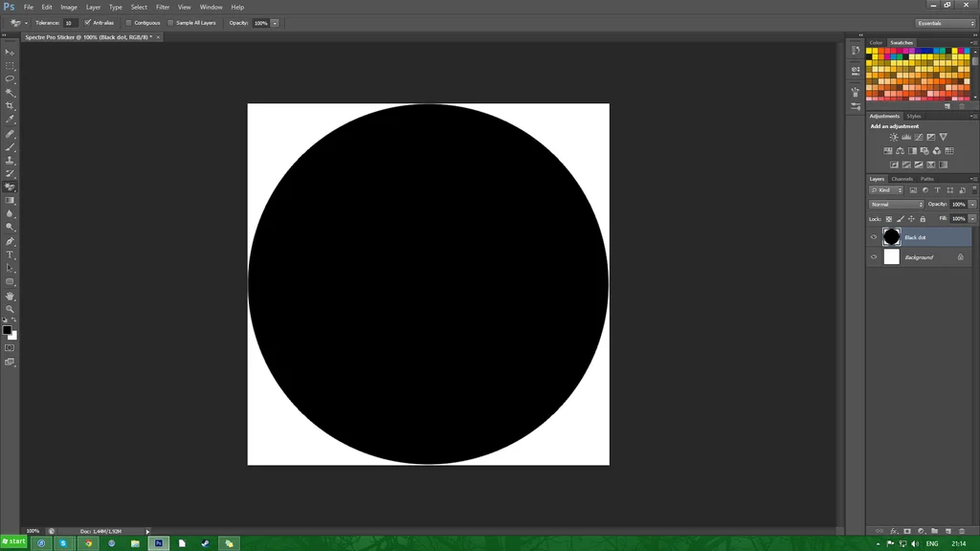This screenshot has height=551, width=980.
Task: Toggle Anti-alias checkbox
Action: pyautogui.click(x=87, y=23)
